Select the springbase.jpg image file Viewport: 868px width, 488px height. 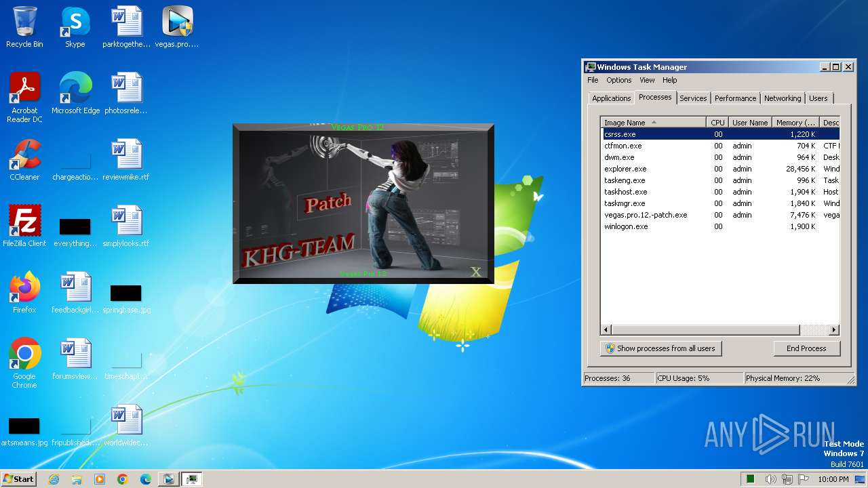click(x=126, y=298)
